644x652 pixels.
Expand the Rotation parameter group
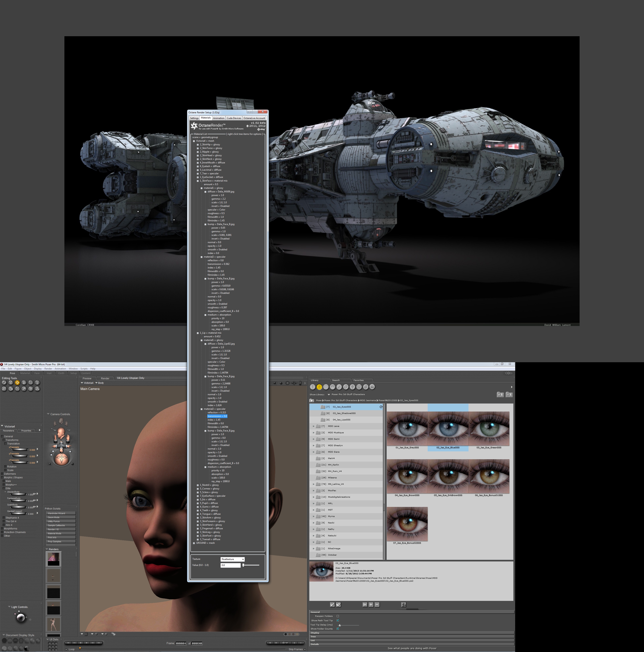(6, 466)
